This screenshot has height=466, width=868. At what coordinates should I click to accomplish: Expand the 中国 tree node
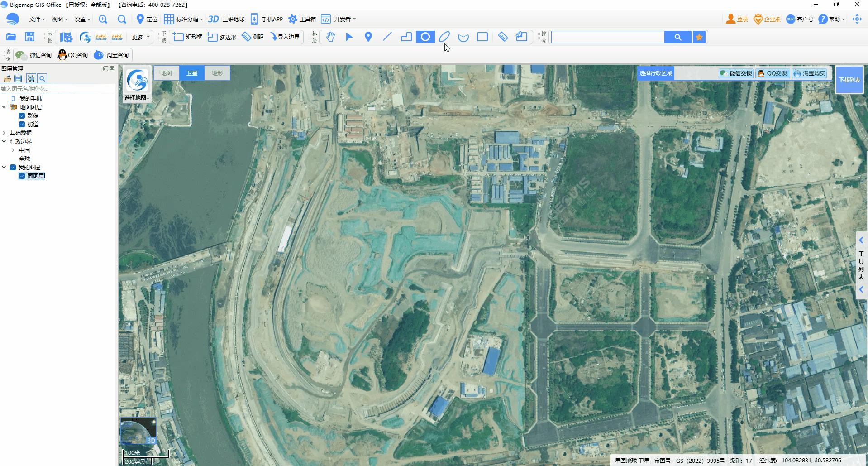point(12,150)
